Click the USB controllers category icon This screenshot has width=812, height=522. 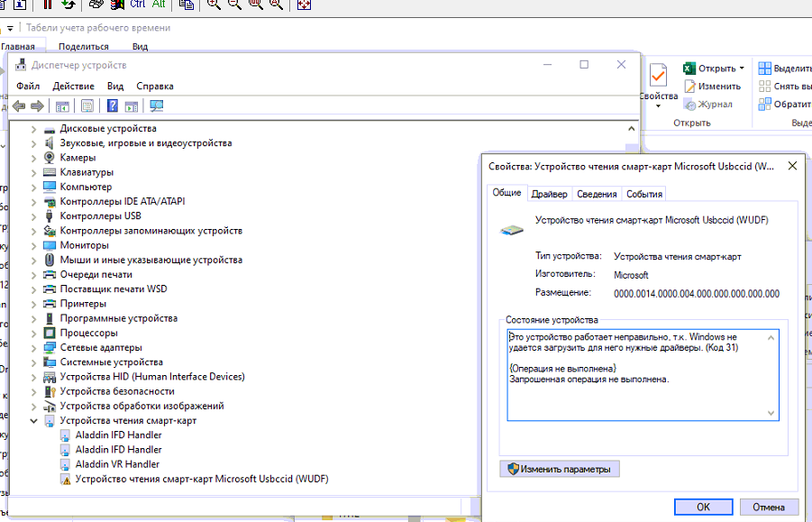(50, 216)
